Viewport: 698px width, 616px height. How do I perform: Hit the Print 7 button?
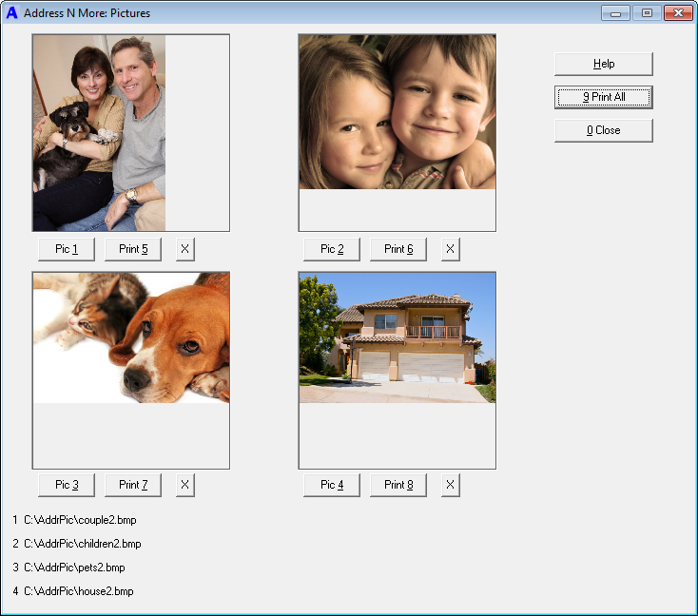(x=133, y=485)
